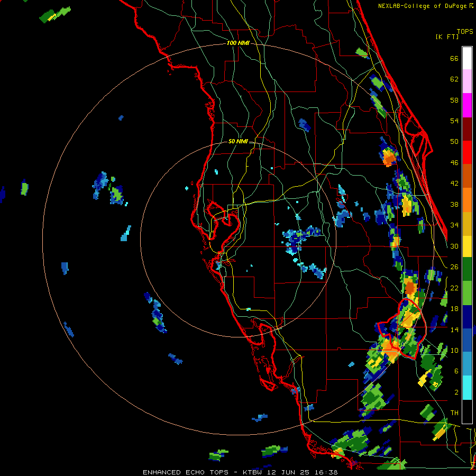Click the '26' legend value

click(x=454, y=267)
